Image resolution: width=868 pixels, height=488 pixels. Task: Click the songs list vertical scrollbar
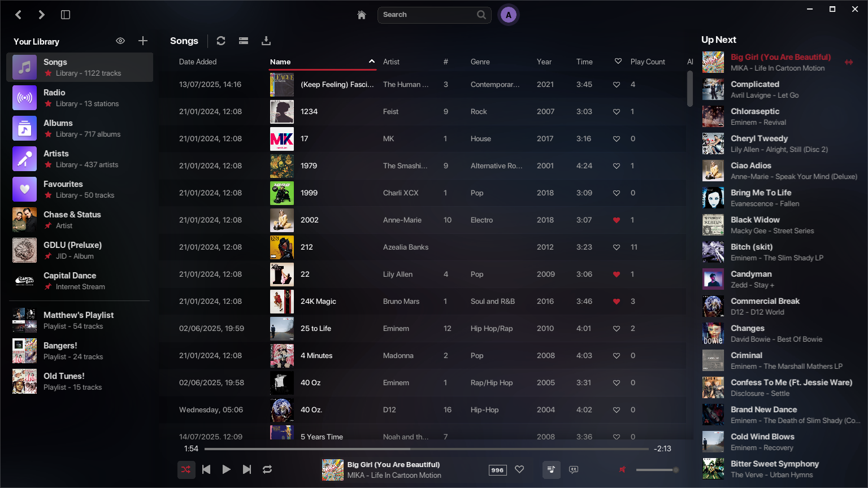689,89
